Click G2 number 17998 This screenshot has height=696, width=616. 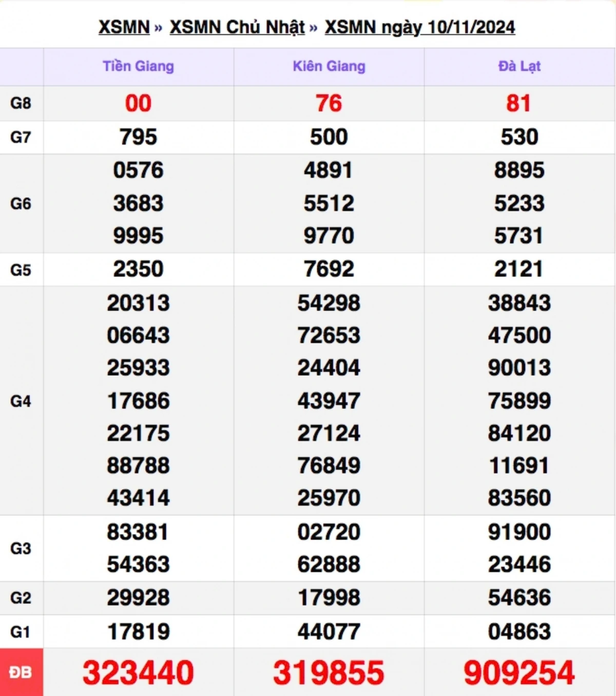tap(329, 597)
